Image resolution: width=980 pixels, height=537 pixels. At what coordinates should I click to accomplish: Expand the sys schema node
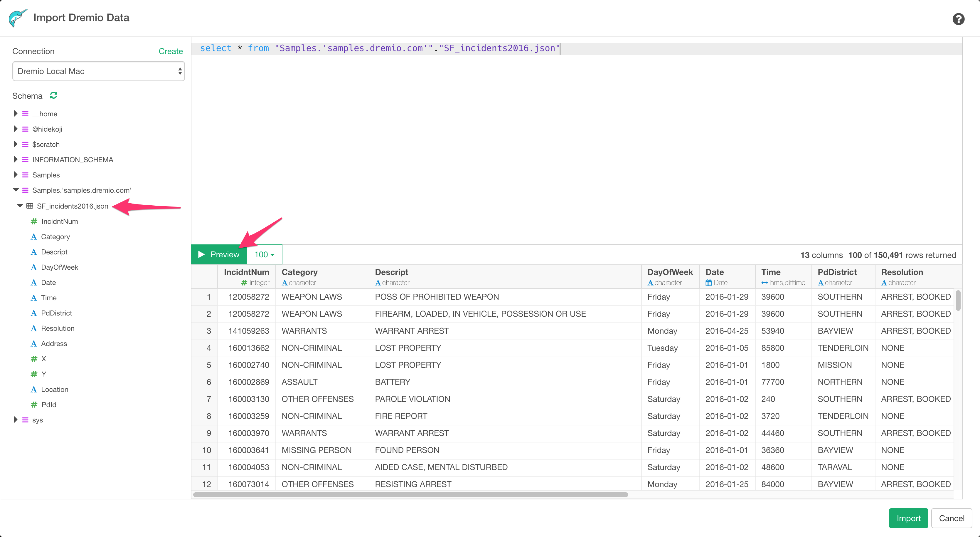coord(16,419)
